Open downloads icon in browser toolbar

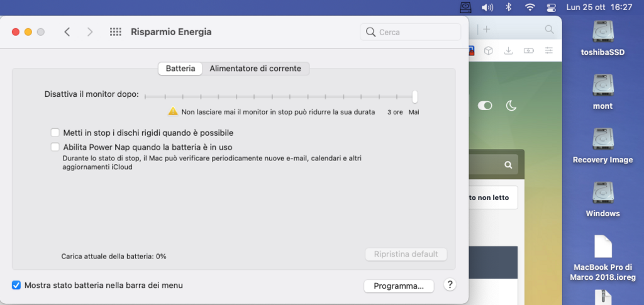[x=508, y=50]
